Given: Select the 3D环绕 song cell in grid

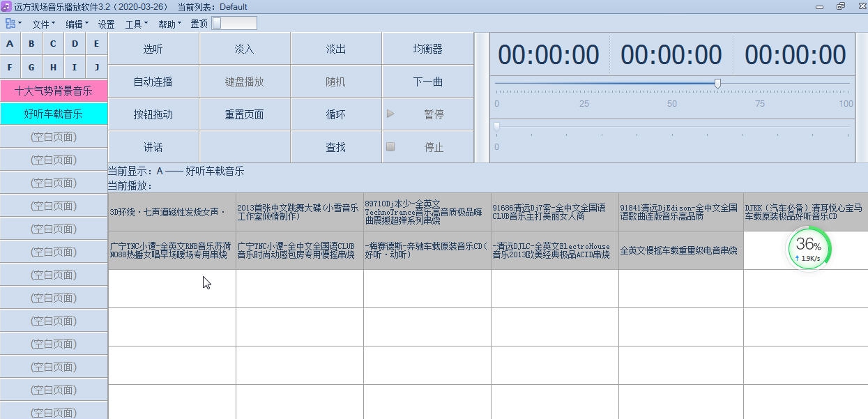Looking at the screenshot, I should [171, 211].
